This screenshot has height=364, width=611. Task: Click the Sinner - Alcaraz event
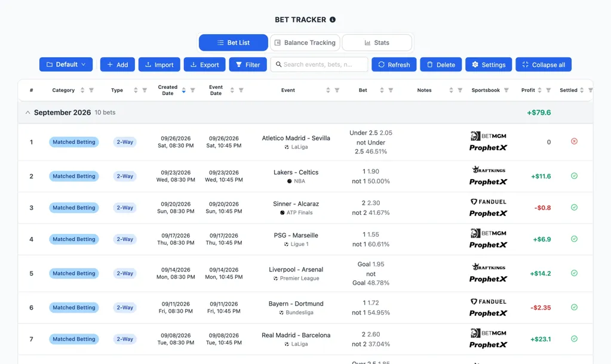(296, 204)
